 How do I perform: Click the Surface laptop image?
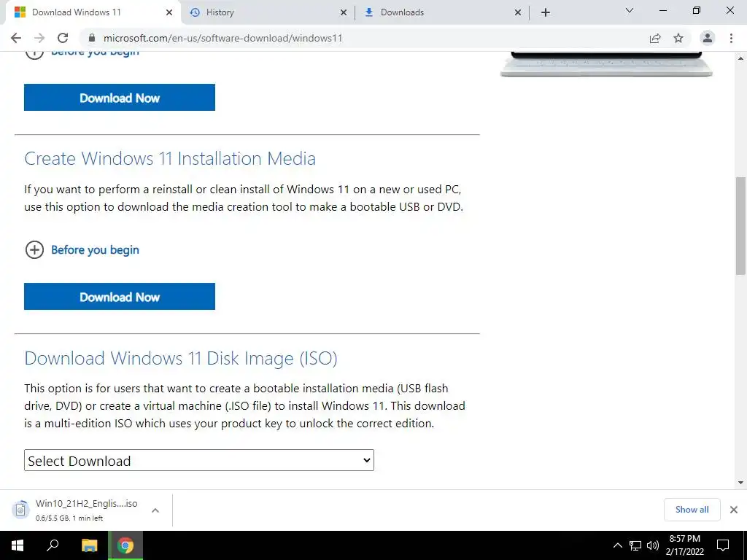tap(606, 64)
